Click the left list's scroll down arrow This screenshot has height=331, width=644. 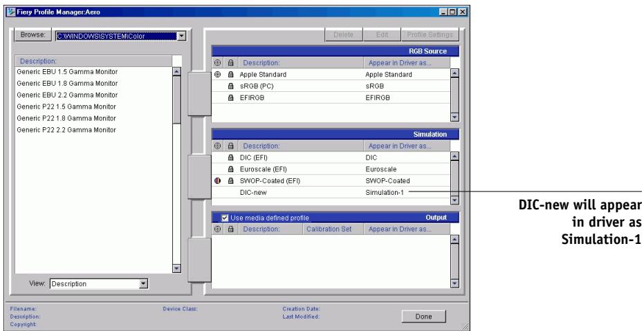click(x=176, y=269)
